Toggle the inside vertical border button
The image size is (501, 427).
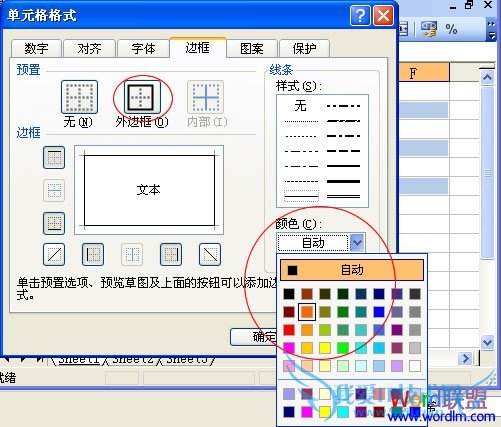coord(132,255)
